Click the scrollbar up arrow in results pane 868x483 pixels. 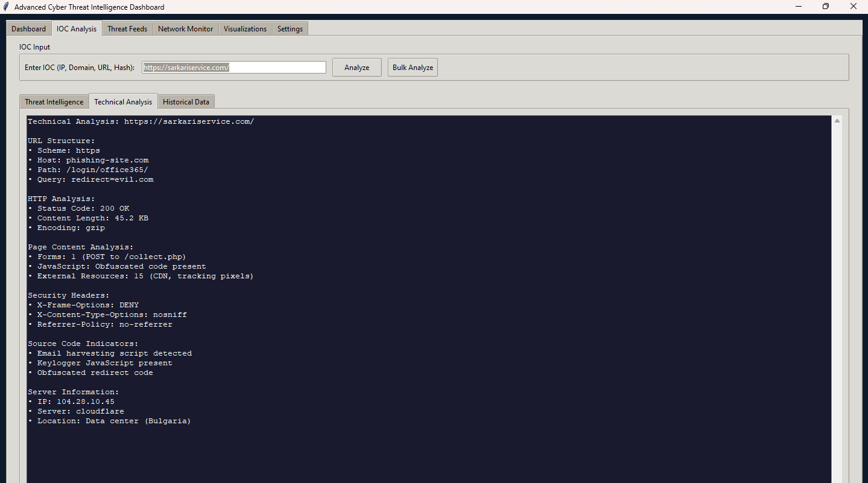tap(837, 121)
